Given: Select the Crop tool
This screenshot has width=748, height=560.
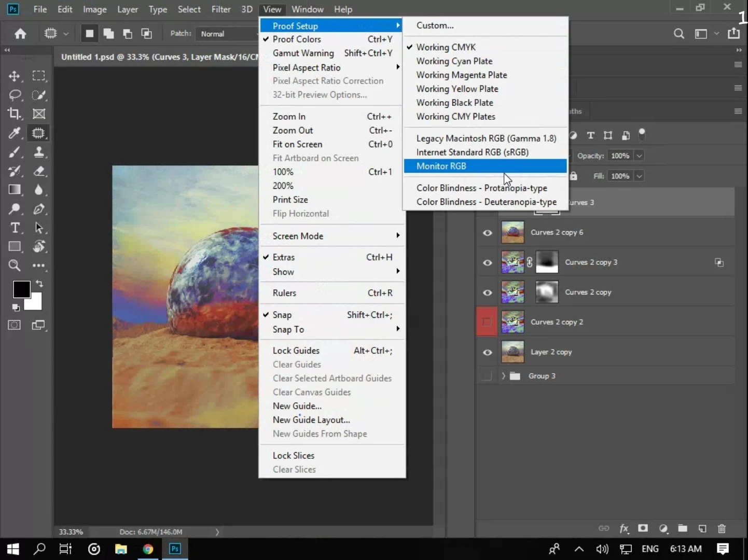Looking at the screenshot, I should click(15, 114).
